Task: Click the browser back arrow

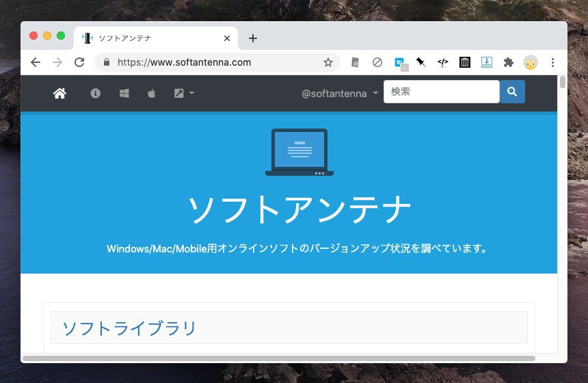Action: click(x=36, y=62)
